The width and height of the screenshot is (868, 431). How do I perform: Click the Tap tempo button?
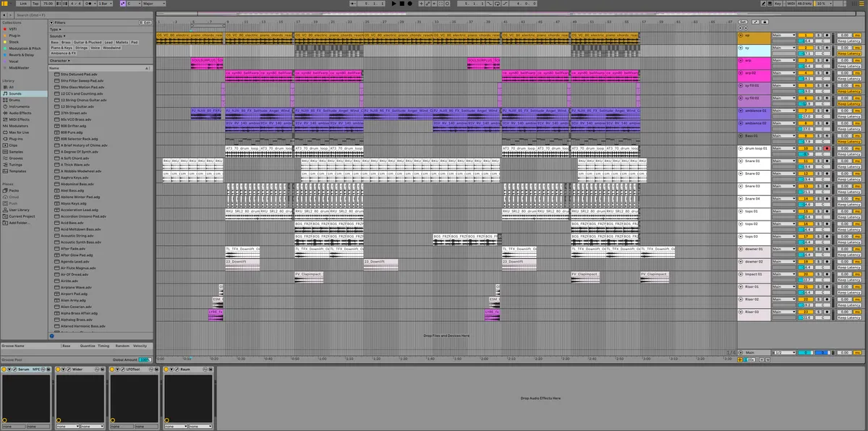[x=35, y=4]
